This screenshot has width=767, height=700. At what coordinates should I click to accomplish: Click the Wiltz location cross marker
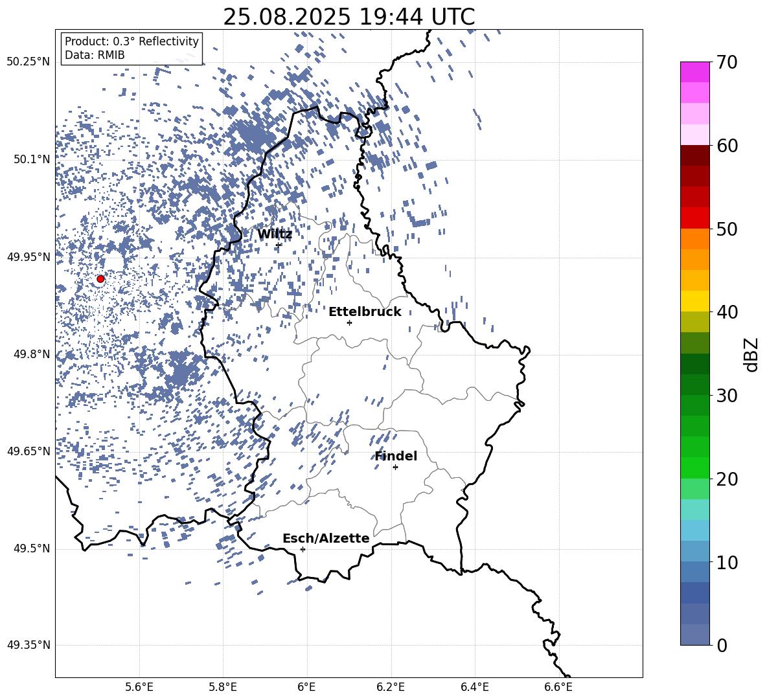click(279, 245)
